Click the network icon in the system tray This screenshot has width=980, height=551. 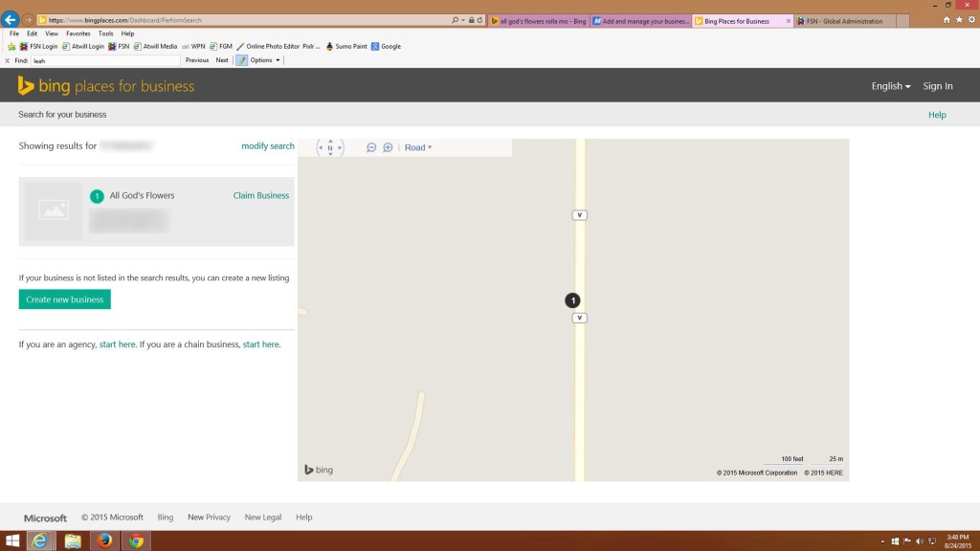pyautogui.click(x=932, y=541)
